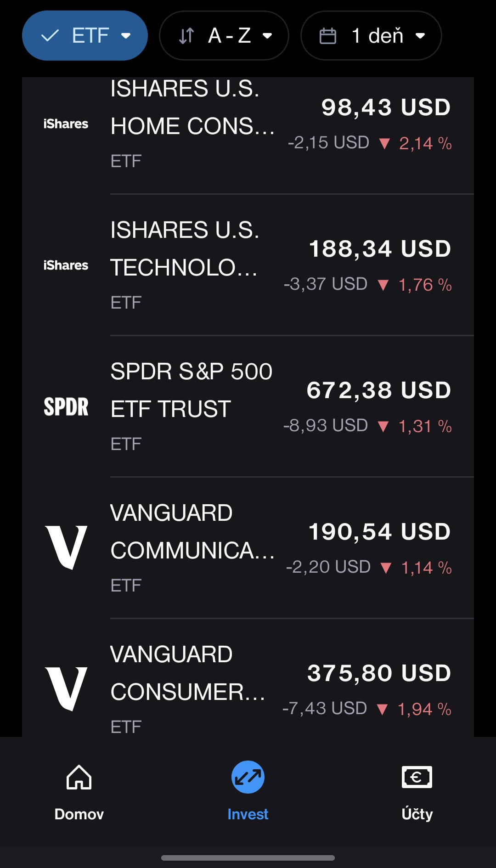Open Vanguard Communica... ETF name
Image resolution: width=496 pixels, height=868 pixels.
coord(192,531)
